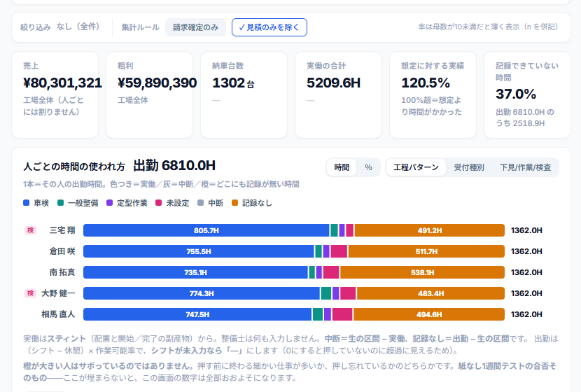Click the 車検 blue legend swatch
This screenshot has width=581, height=392.
pyautogui.click(x=27, y=203)
